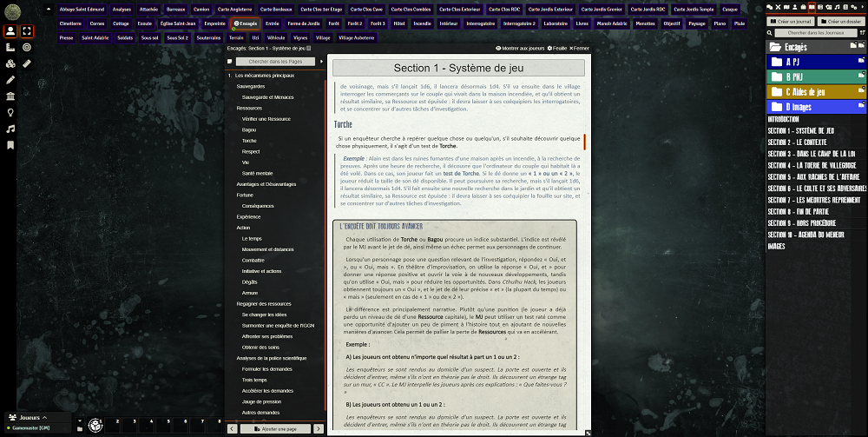Select the Token Controls tool in sidebar

[x=10, y=31]
